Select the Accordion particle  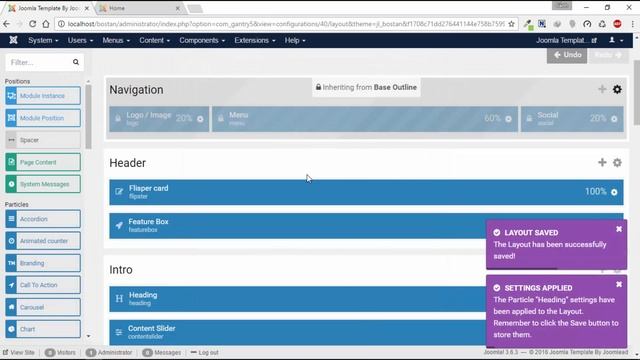pyautogui.click(x=43, y=219)
